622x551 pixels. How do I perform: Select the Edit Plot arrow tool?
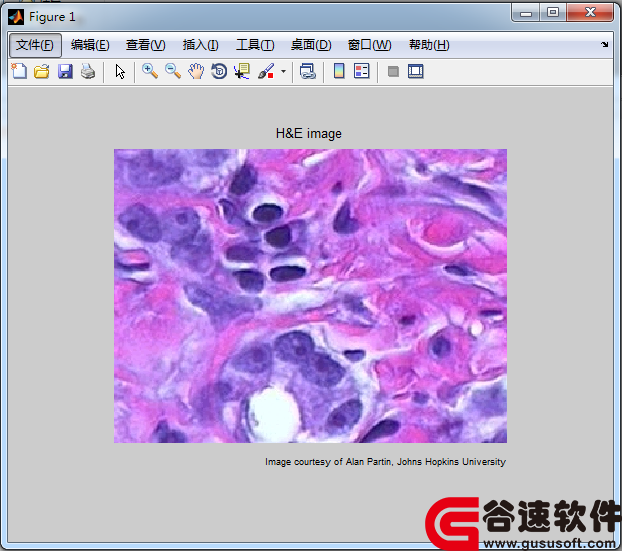pyautogui.click(x=120, y=72)
